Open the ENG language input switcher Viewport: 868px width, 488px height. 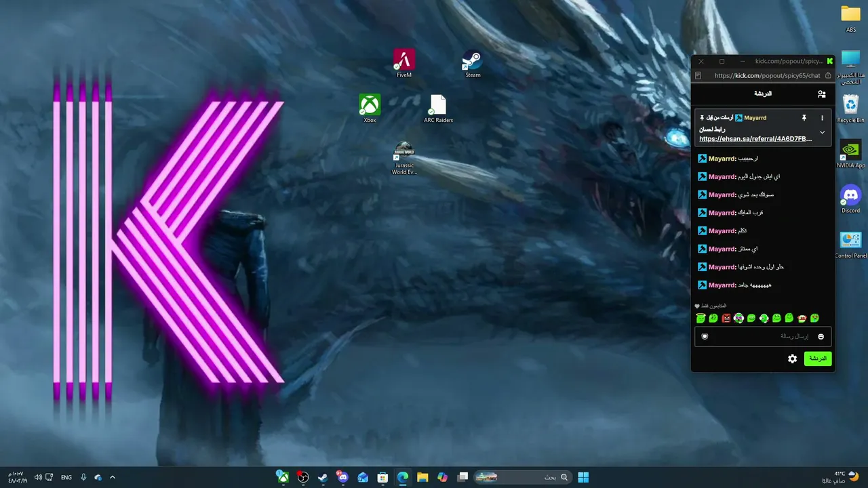point(66,477)
